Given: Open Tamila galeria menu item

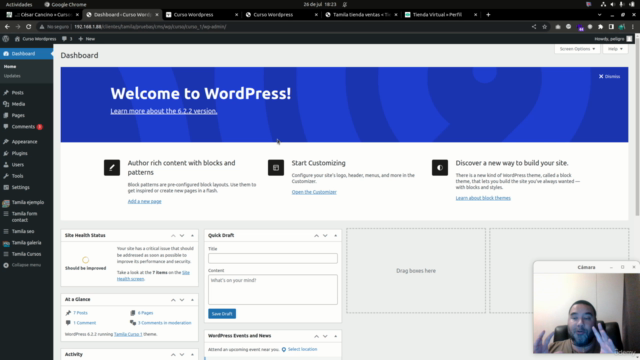Looking at the screenshot, I should (x=26, y=243).
